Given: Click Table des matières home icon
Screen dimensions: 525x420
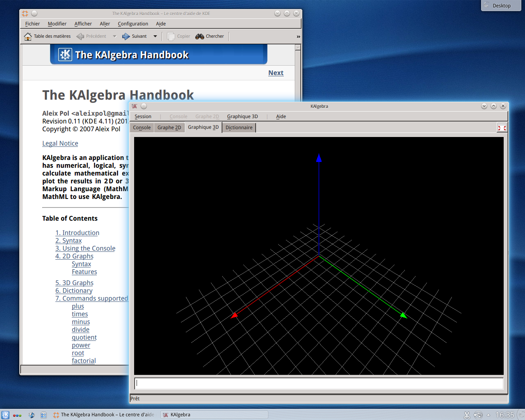Looking at the screenshot, I should coord(27,37).
